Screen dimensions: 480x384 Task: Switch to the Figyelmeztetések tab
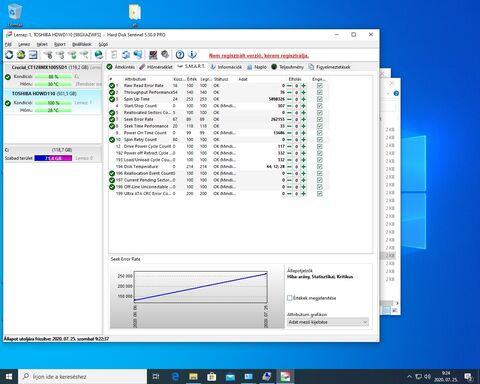pos(329,67)
